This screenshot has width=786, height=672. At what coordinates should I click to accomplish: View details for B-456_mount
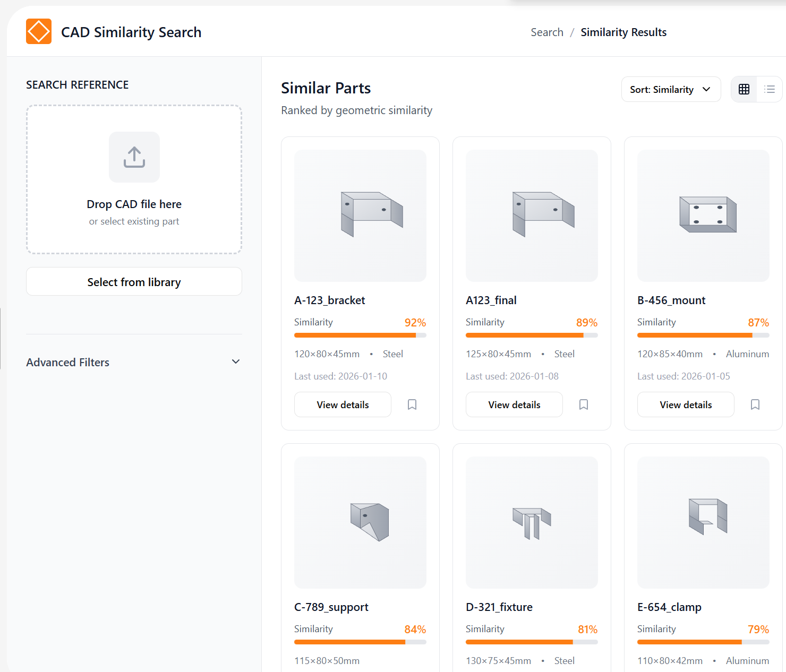click(686, 404)
